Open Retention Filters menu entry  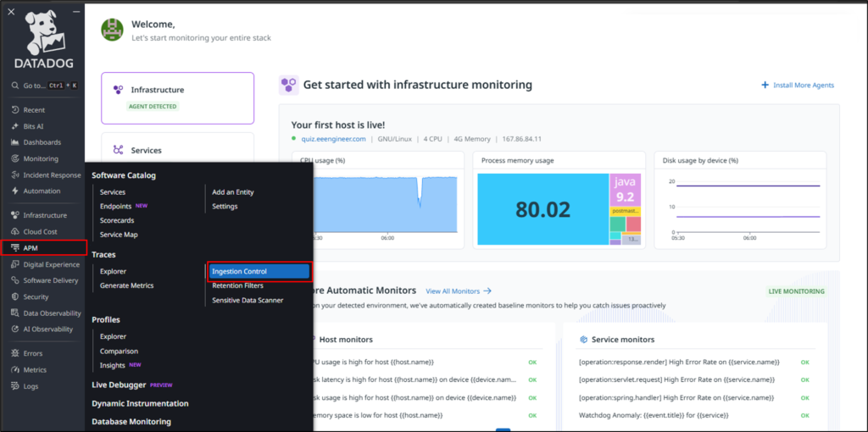[237, 285]
